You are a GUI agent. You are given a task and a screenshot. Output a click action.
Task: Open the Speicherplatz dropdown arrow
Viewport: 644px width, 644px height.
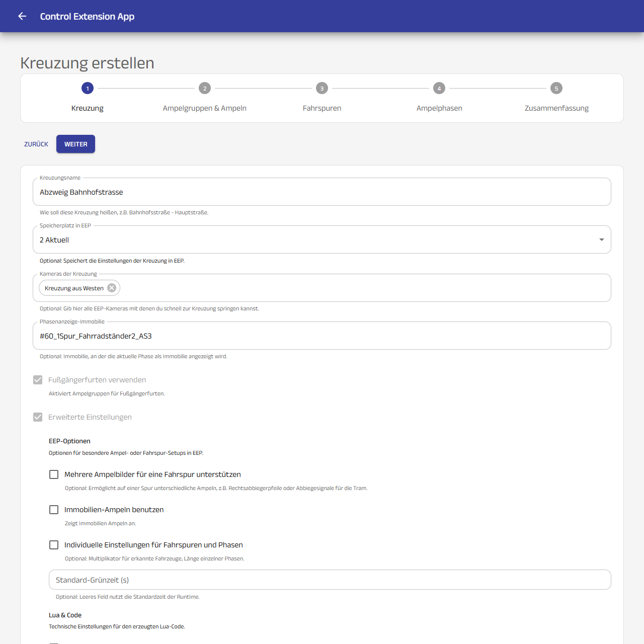click(602, 239)
